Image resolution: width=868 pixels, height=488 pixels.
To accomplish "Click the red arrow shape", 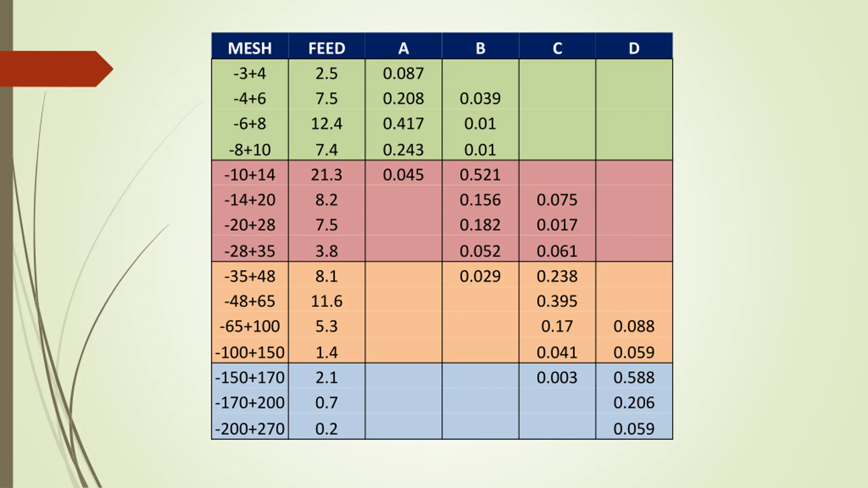I will 56,69.
